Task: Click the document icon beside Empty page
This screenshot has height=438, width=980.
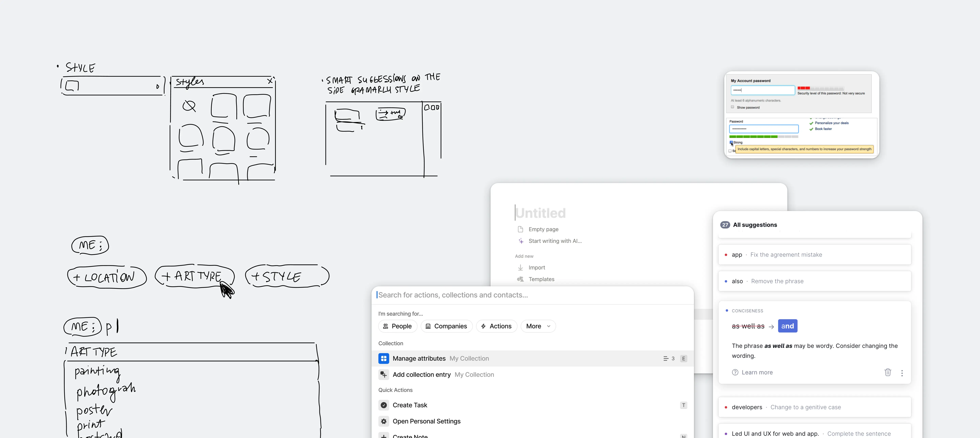Action: point(520,229)
